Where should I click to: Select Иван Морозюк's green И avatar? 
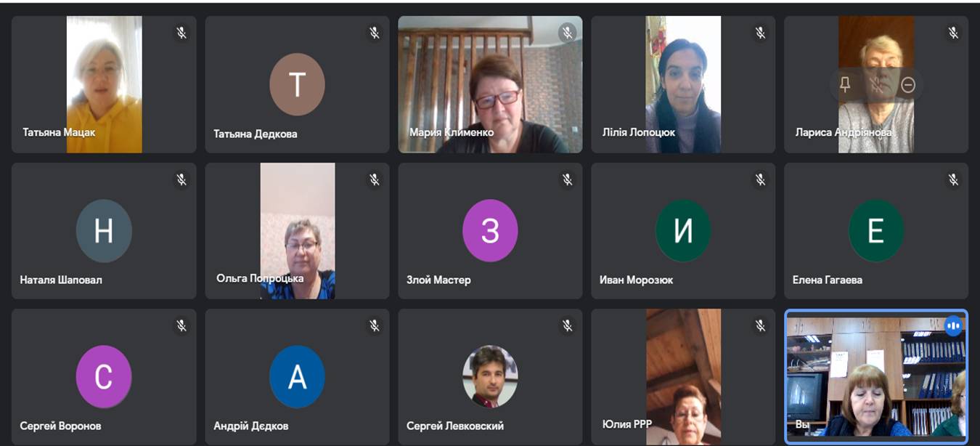pyautogui.click(x=683, y=231)
